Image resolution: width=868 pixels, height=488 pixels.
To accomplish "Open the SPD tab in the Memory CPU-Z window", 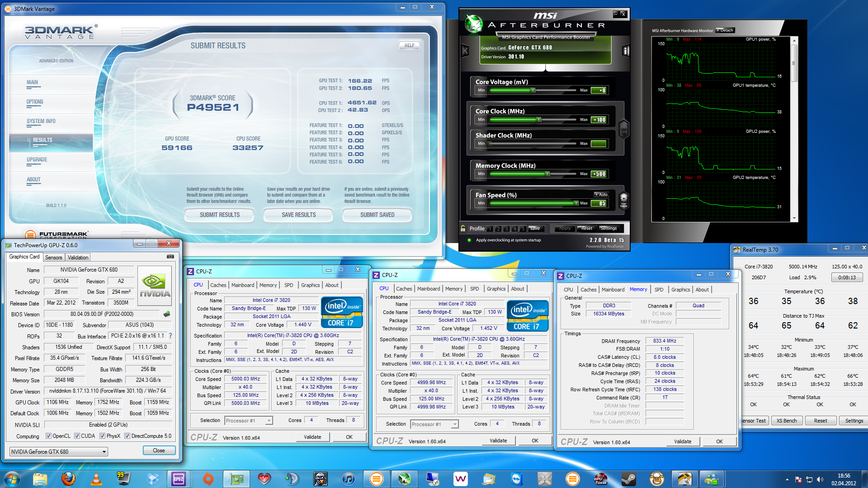I will point(659,290).
